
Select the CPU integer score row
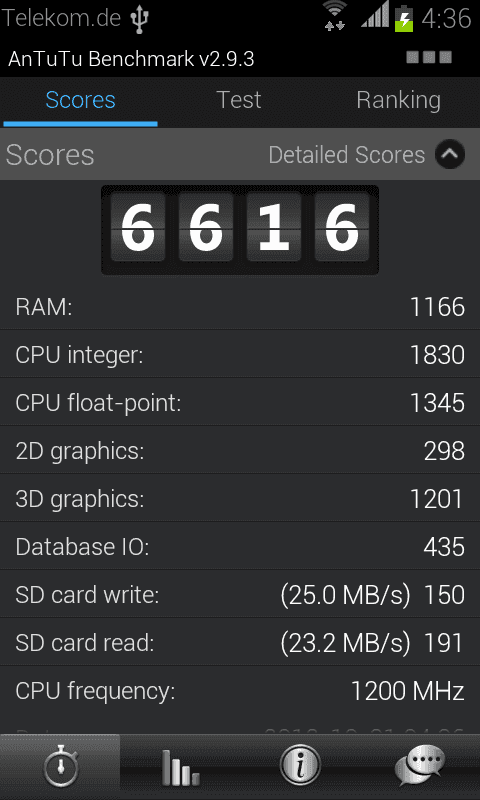240,354
